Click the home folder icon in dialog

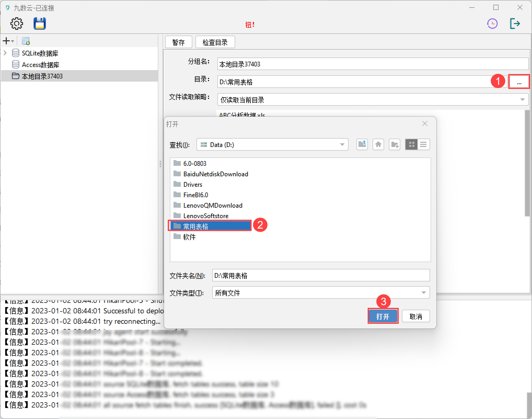[378, 144]
